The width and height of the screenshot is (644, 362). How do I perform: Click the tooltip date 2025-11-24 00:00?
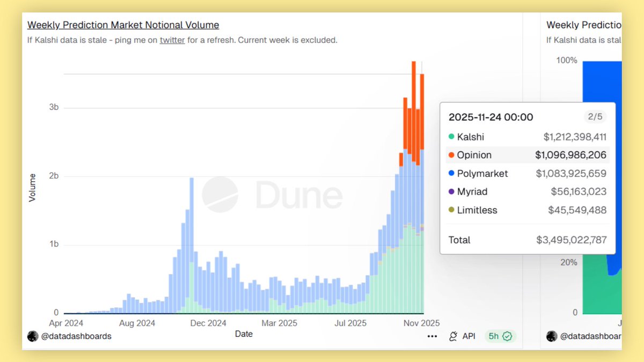[491, 117]
